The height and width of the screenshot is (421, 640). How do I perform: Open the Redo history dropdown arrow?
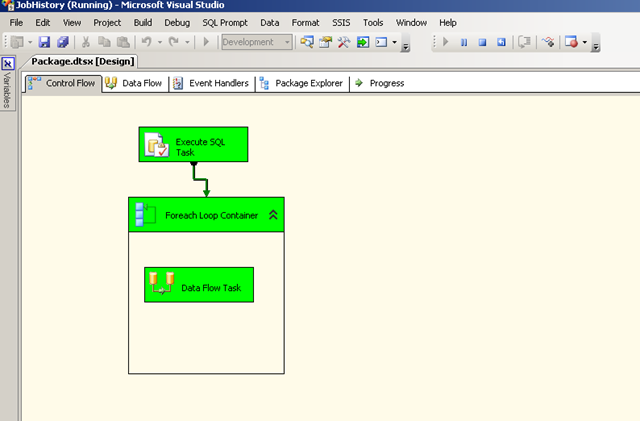187,42
